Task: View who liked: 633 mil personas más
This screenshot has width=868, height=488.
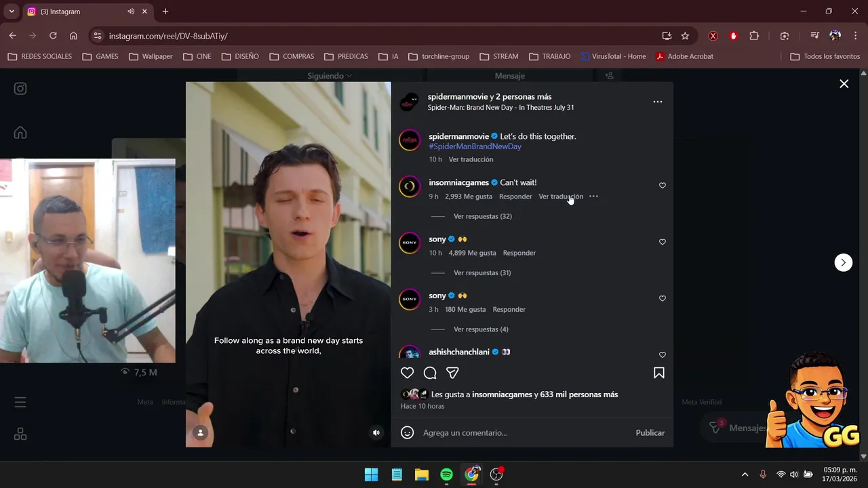Action: coord(579,394)
